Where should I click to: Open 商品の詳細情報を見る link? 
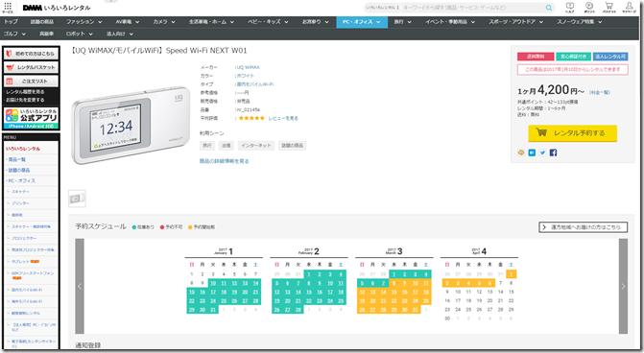pos(225,161)
